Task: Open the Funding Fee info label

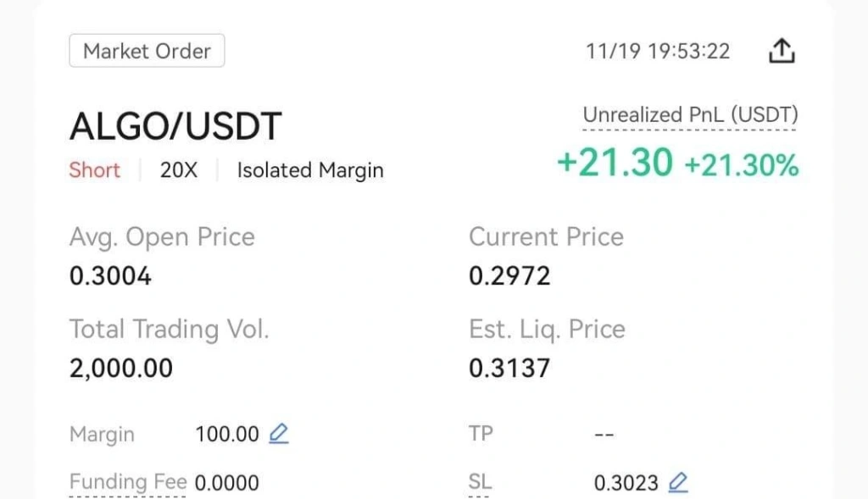Action: click(x=128, y=482)
